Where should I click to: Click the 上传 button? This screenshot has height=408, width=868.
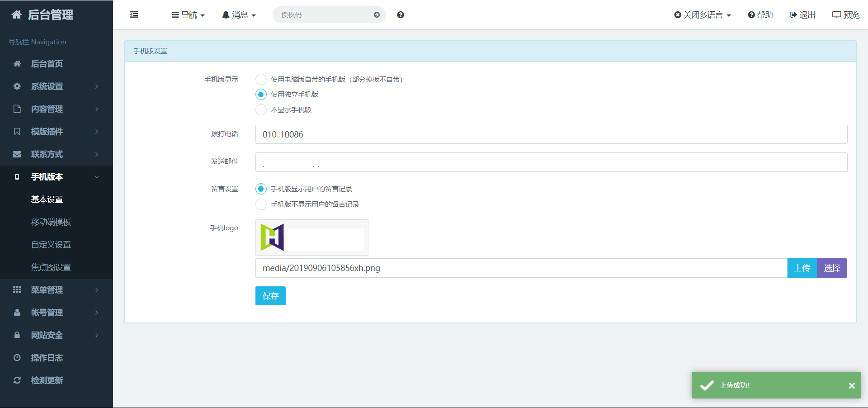coord(802,268)
